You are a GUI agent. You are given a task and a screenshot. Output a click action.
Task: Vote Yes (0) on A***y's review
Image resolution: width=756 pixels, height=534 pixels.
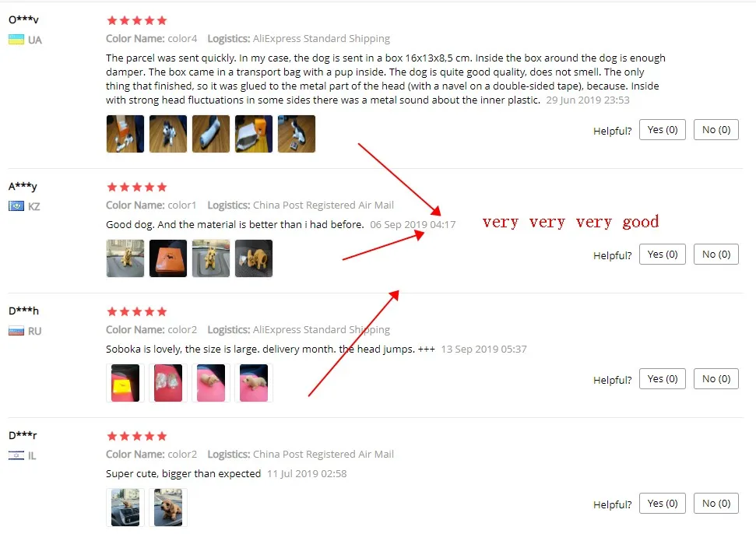click(663, 254)
